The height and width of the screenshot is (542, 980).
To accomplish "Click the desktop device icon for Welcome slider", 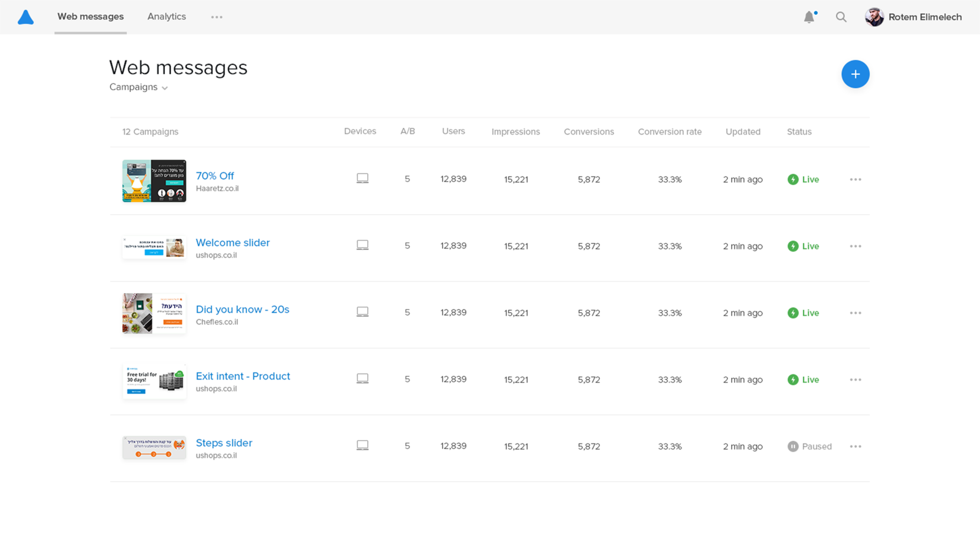I will (362, 245).
